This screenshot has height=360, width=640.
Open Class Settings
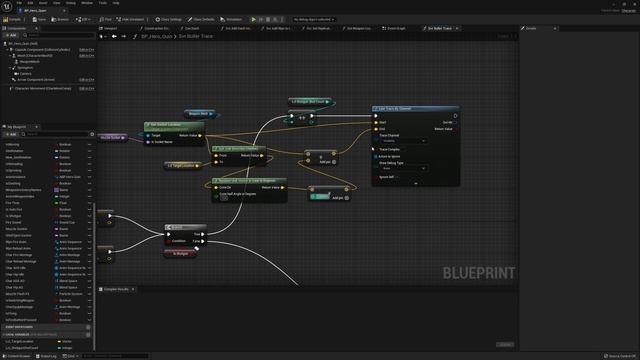(168, 19)
